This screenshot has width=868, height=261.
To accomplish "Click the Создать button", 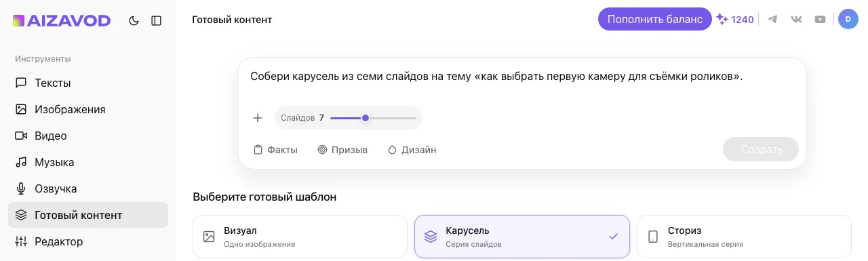I will point(761,149).
